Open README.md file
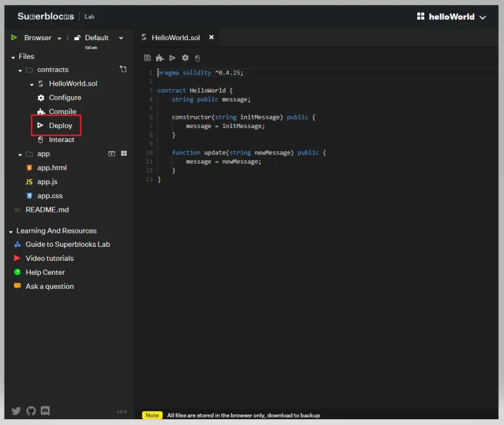The image size is (504, 425). [47, 210]
